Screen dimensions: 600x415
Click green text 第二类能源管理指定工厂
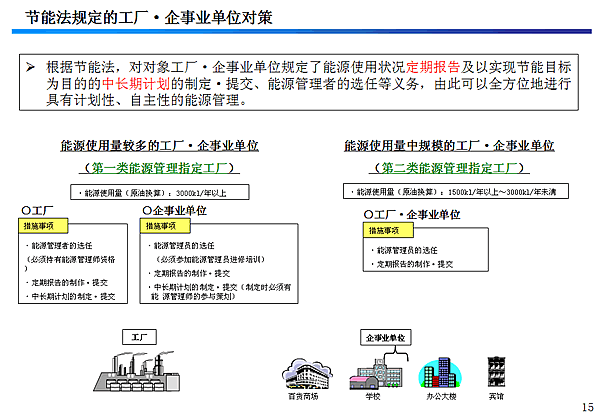(x=449, y=168)
